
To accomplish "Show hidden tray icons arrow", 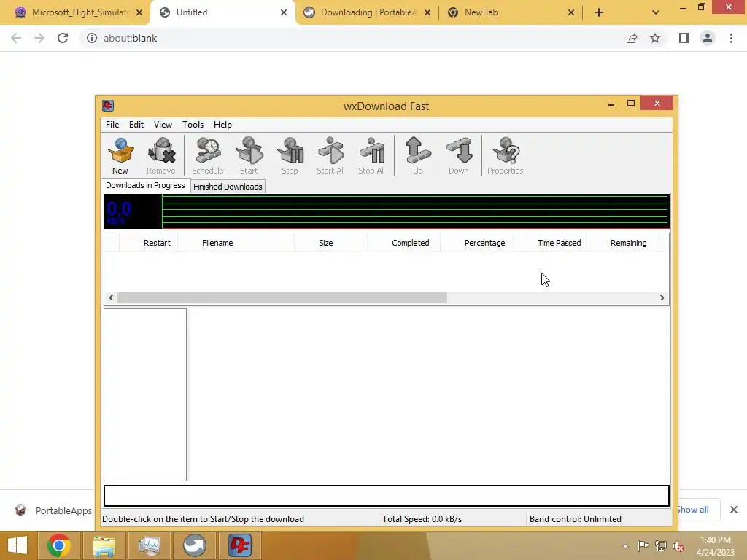I will tap(625, 545).
